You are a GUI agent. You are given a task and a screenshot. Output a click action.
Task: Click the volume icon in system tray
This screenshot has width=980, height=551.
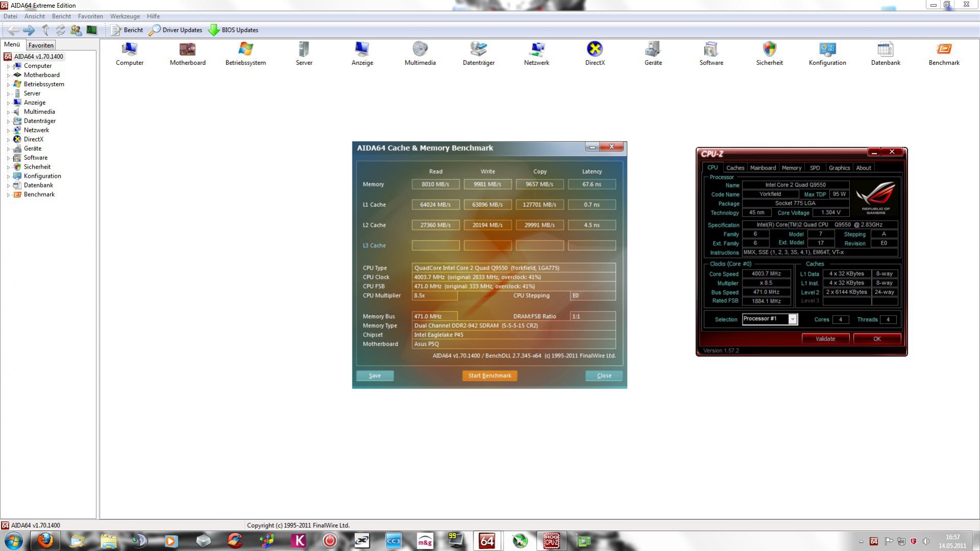click(926, 541)
